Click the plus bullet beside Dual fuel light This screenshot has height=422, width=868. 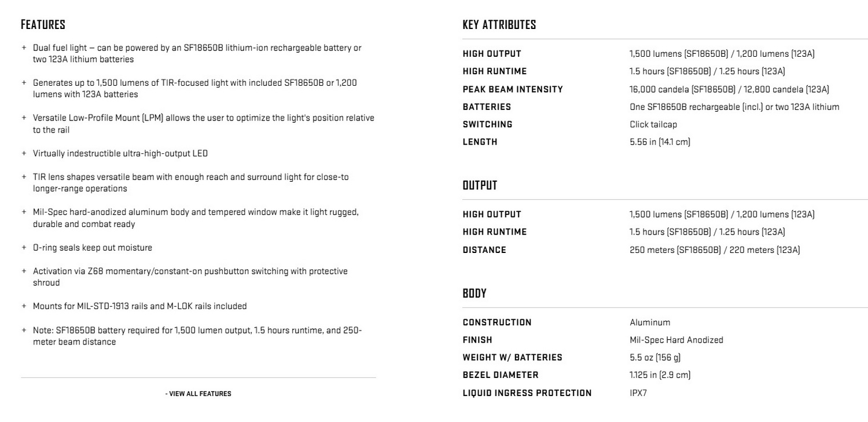pyautogui.click(x=24, y=48)
